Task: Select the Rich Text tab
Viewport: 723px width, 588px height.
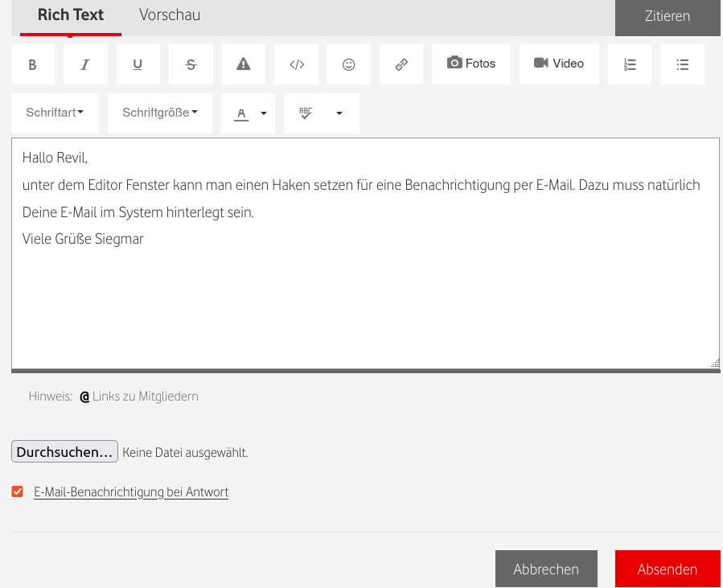Action: [x=70, y=14]
